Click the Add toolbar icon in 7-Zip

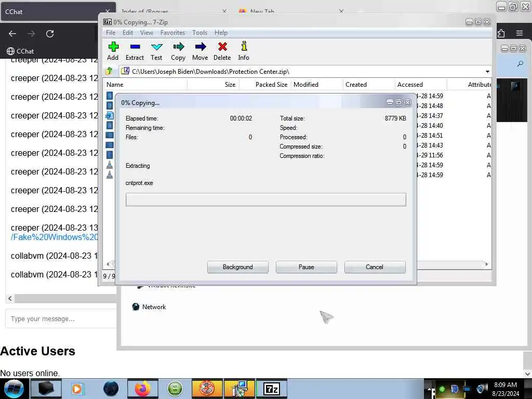(113, 51)
